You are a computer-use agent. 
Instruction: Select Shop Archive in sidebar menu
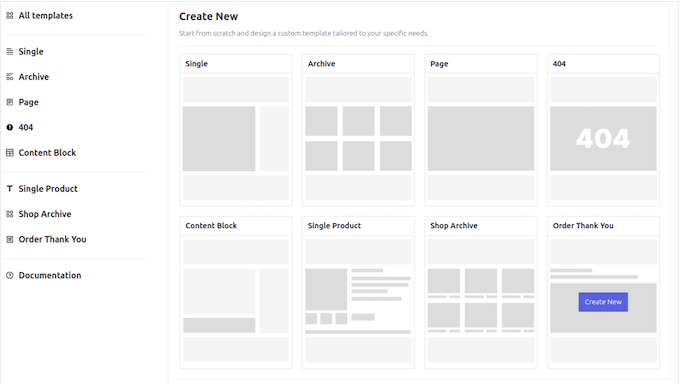pos(45,214)
